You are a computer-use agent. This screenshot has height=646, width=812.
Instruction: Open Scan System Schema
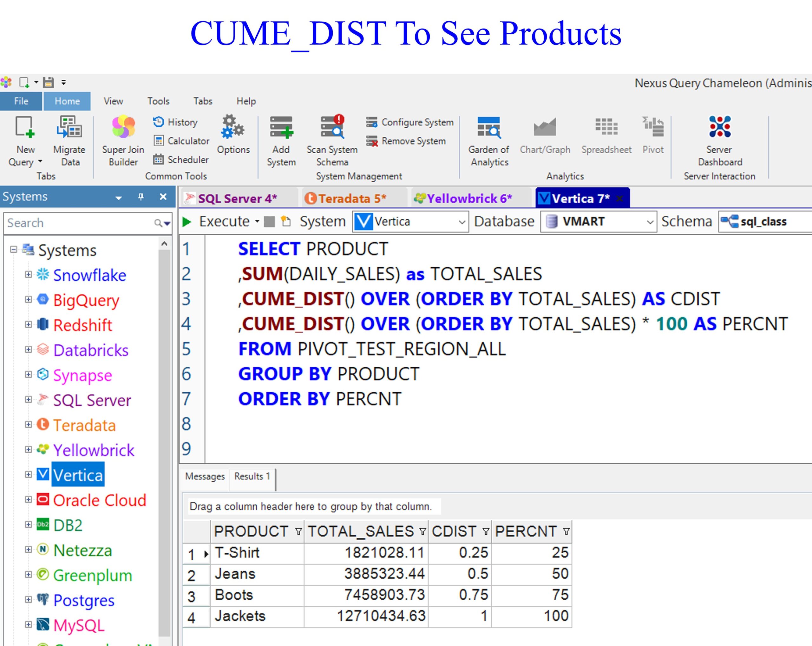332,127
